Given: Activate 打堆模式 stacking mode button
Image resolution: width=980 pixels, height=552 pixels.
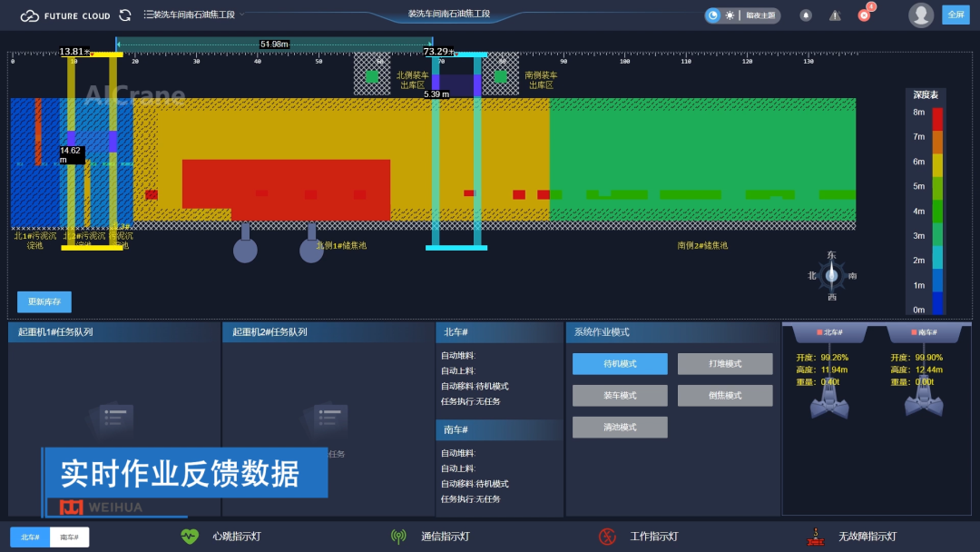Looking at the screenshot, I should click(x=725, y=364).
